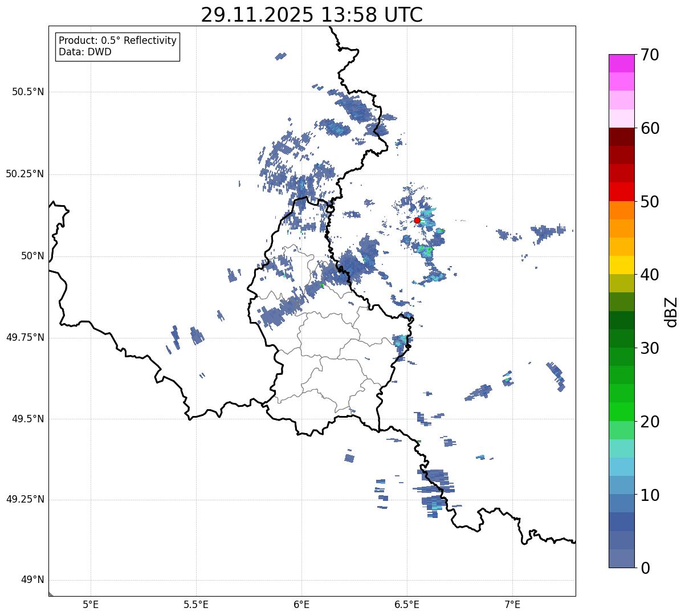Click the 50.5°N latitude label
The height and width of the screenshot is (616, 685).
point(28,92)
